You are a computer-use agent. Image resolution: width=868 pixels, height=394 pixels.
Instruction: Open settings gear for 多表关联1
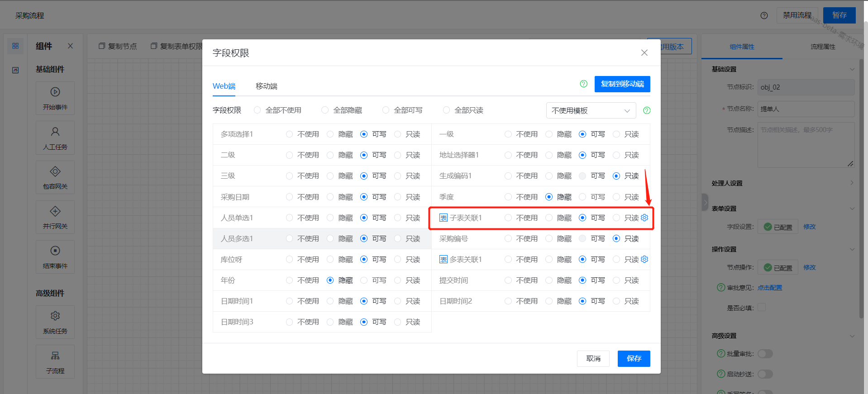pos(644,259)
